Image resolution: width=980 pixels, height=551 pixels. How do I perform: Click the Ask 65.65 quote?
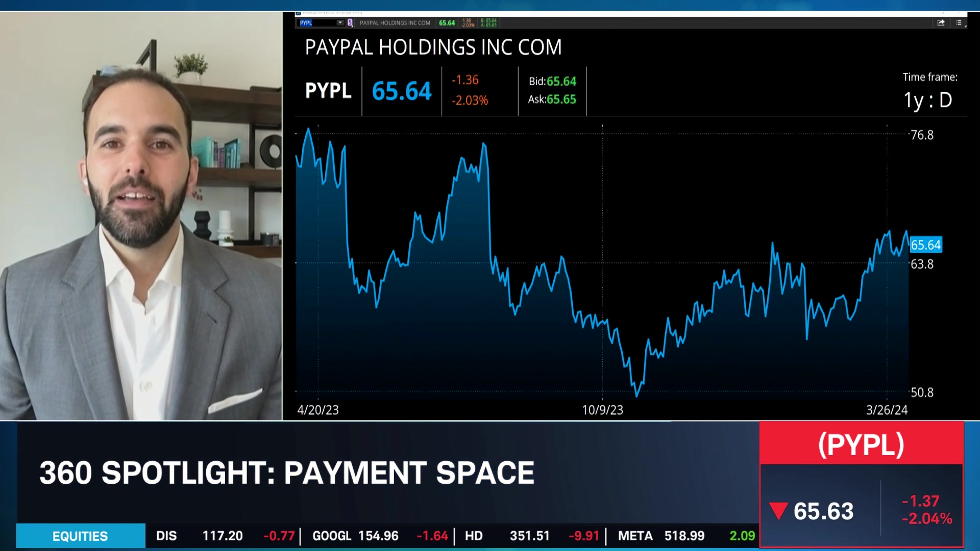click(552, 99)
